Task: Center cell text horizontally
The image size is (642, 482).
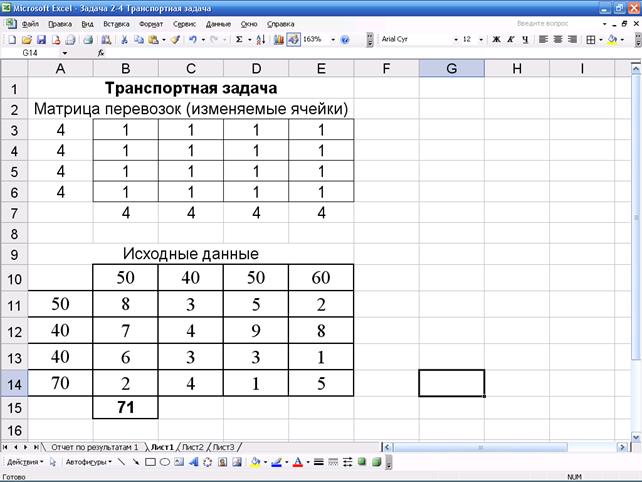Action: 558,39
